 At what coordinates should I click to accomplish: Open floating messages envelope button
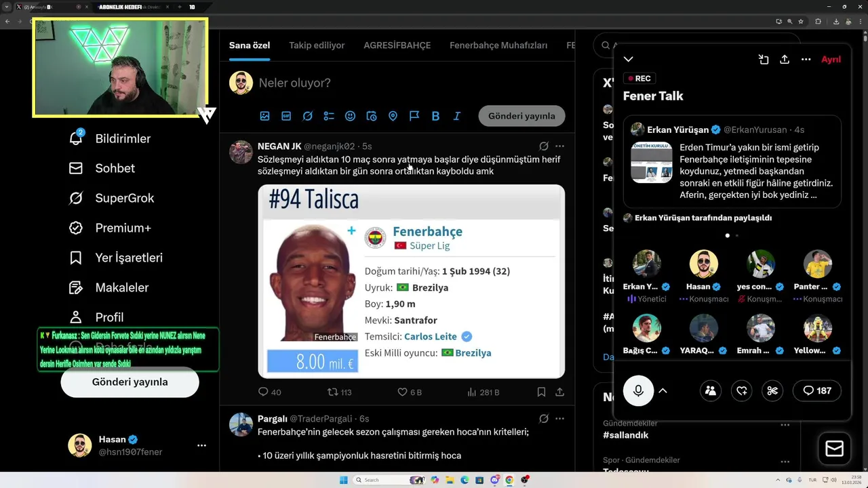pos(834,449)
